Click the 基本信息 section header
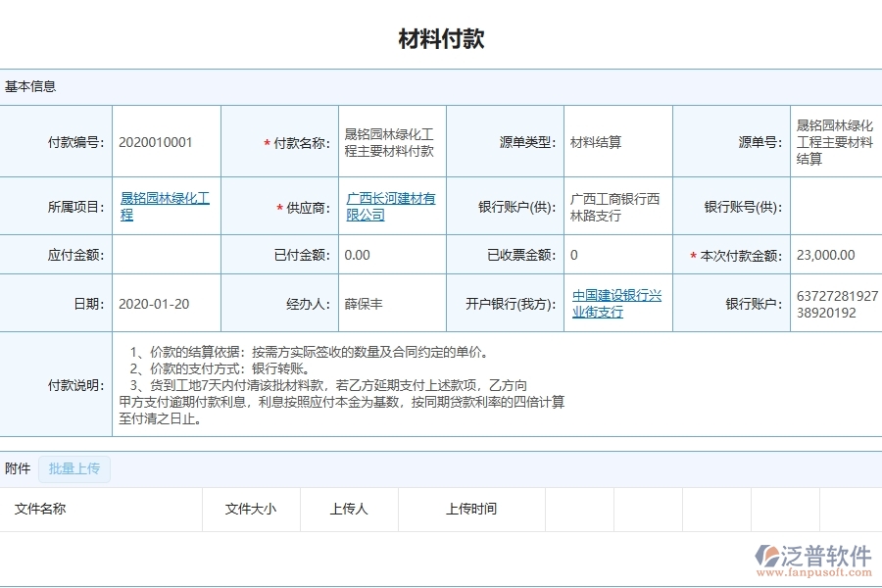882x588 pixels. pos(29,86)
